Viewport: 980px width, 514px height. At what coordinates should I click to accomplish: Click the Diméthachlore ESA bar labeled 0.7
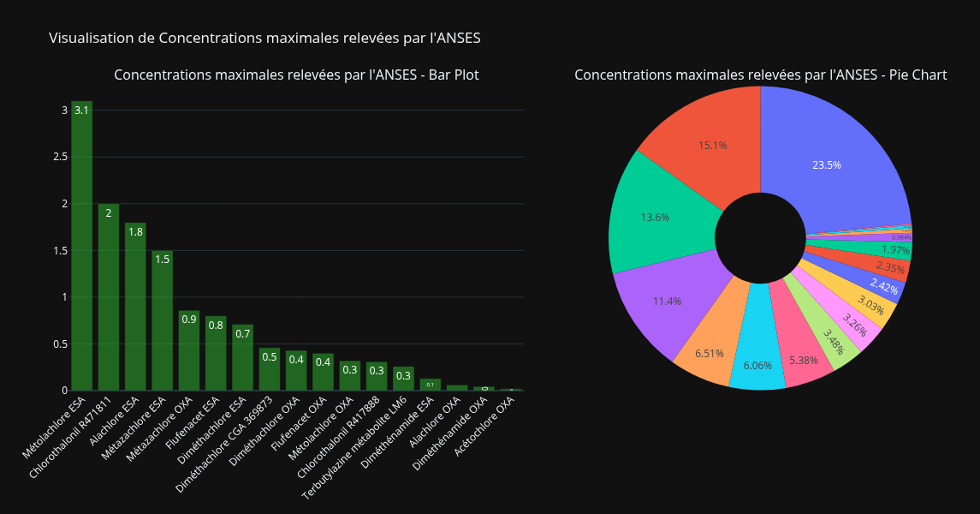[x=242, y=357]
